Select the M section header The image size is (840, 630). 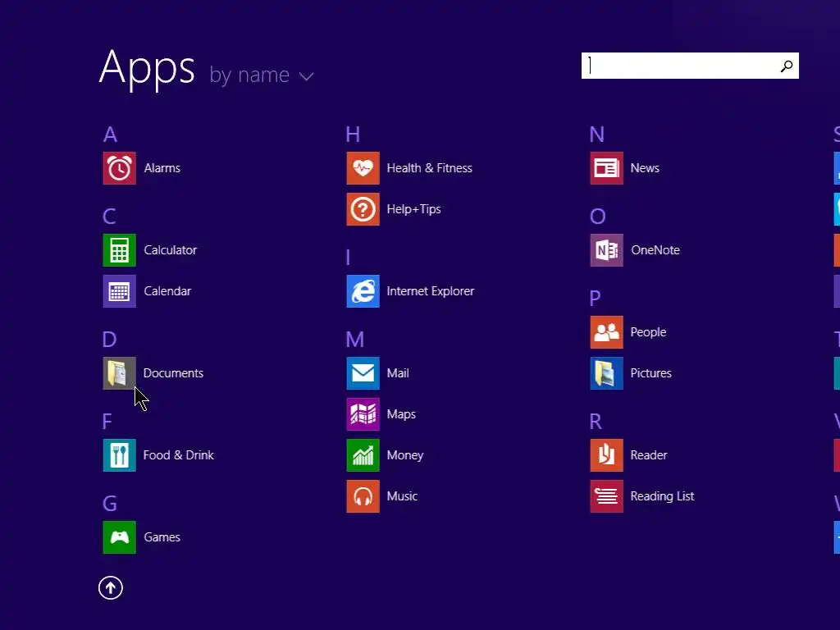click(x=355, y=340)
